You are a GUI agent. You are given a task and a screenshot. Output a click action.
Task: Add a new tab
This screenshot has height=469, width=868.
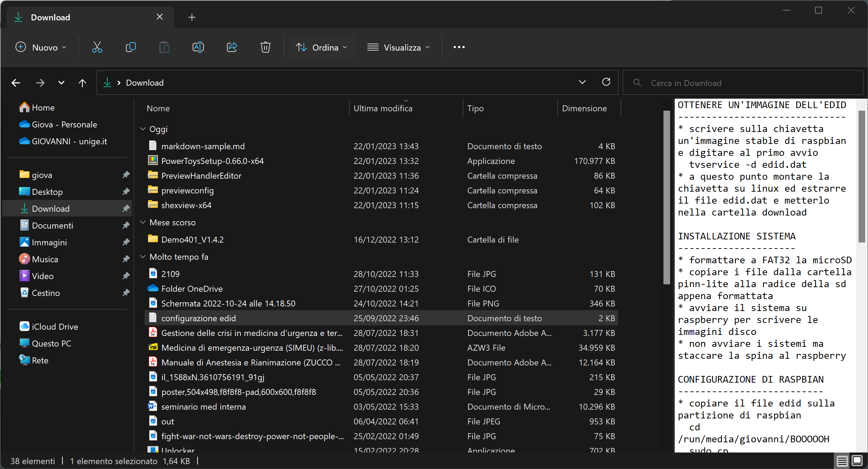click(192, 17)
